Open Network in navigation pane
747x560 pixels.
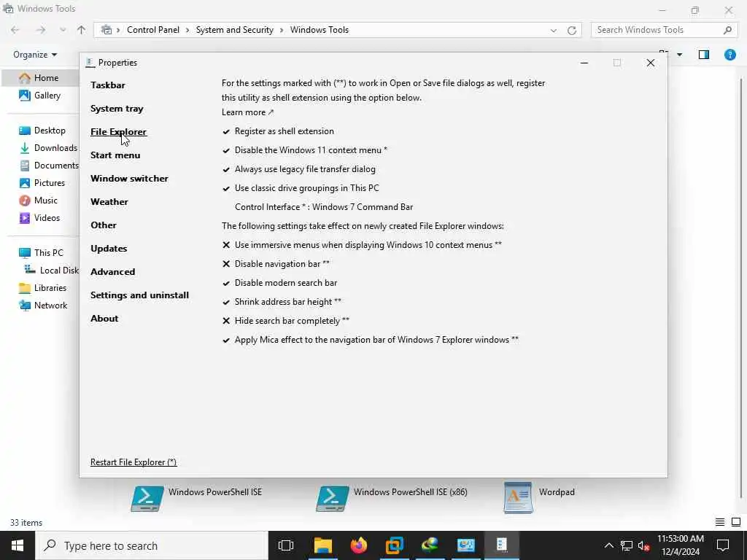click(43, 306)
